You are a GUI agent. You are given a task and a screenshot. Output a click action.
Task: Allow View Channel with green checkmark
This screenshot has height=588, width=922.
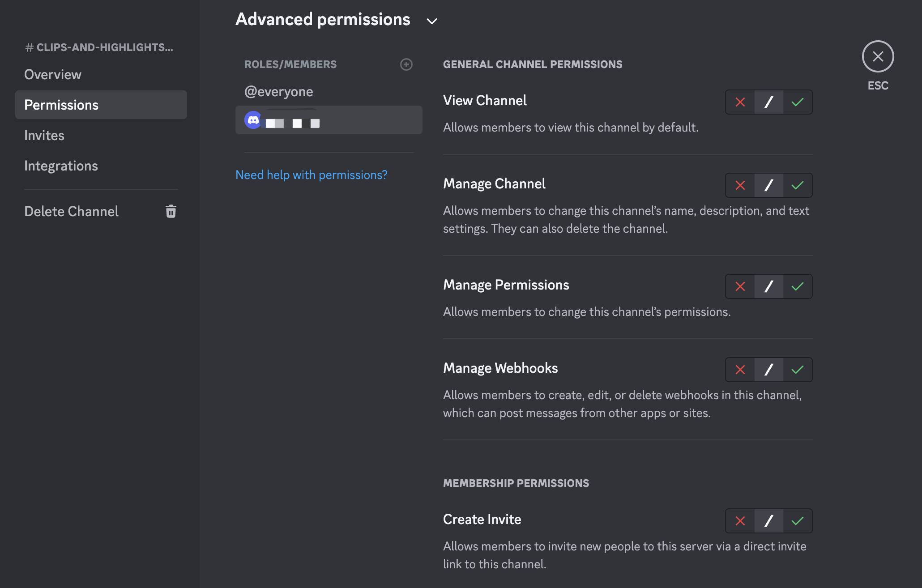point(797,102)
